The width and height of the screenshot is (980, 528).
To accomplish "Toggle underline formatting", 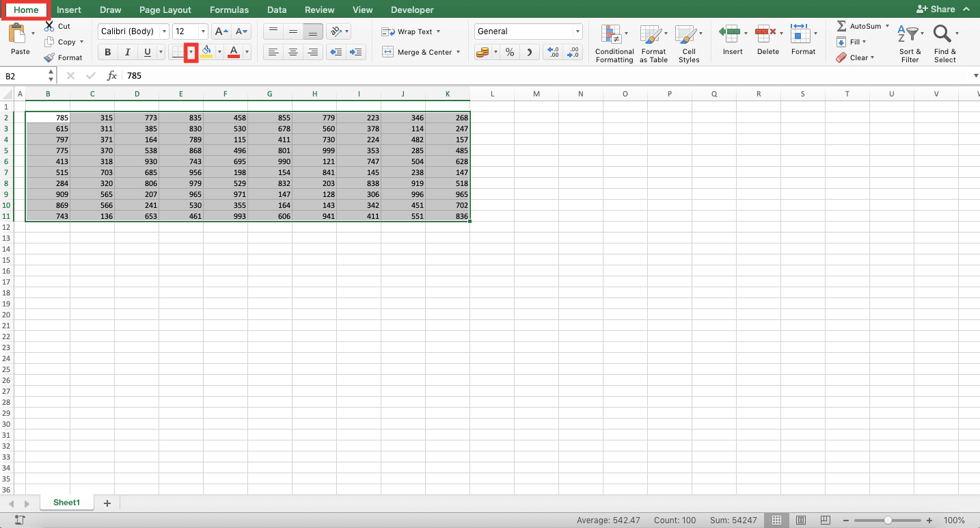I will coord(146,52).
